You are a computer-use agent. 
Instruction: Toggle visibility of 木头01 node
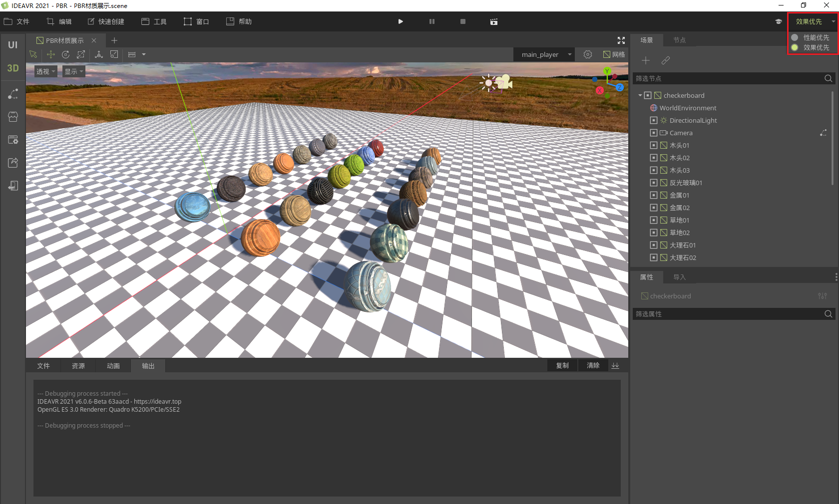(x=654, y=145)
